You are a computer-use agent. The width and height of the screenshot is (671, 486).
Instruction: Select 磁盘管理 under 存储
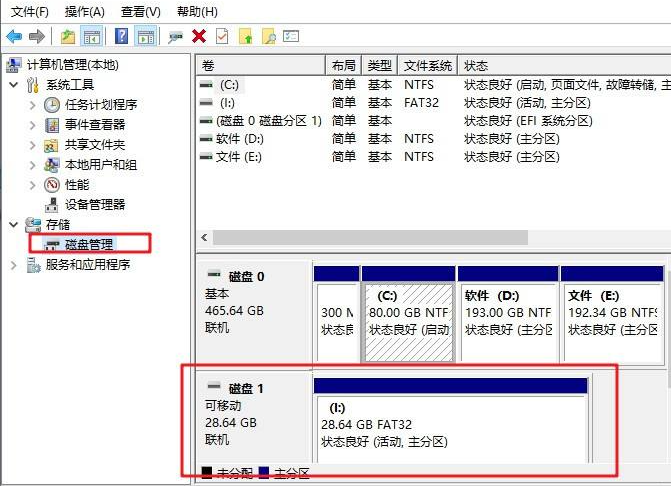click(x=89, y=244)
